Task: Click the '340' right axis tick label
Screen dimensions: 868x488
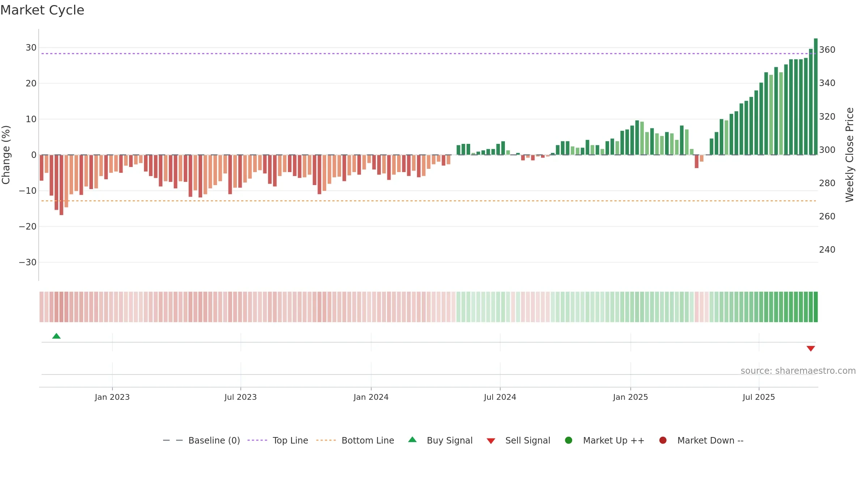Action: tap(827, 83)
